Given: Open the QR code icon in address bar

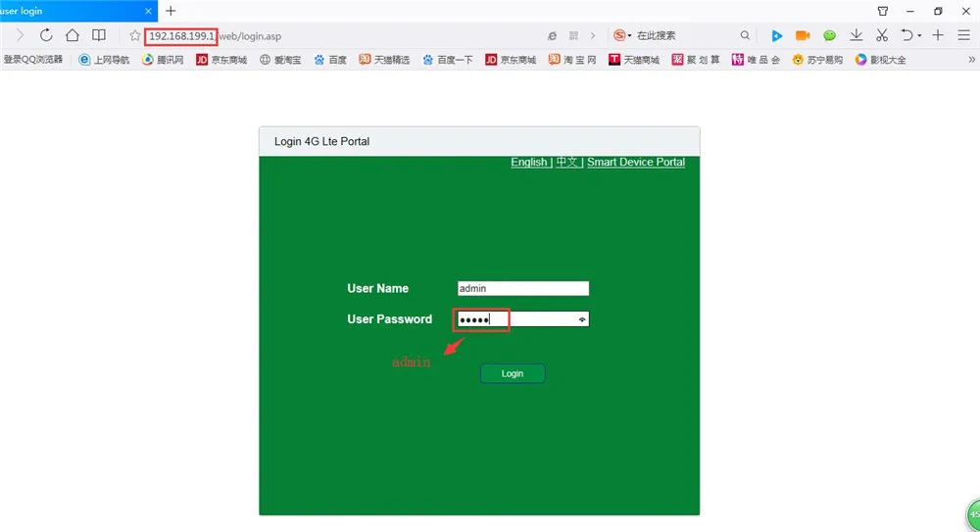Looking at the screenshot, I should pos(573,35).
